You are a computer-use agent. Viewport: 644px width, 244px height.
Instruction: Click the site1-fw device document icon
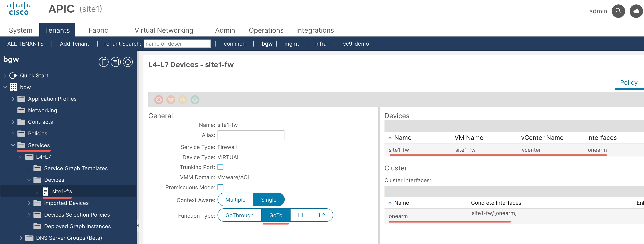45,192
